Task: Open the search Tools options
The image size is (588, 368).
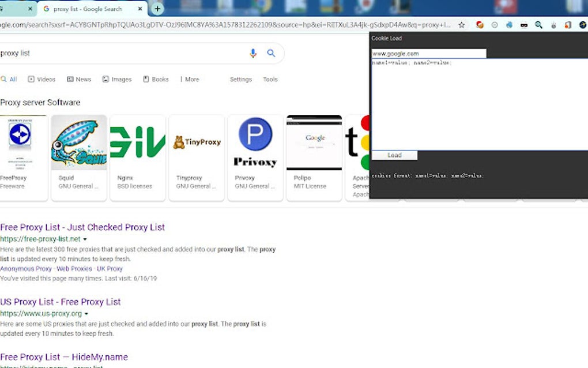Action: click(x=270, y=80)
